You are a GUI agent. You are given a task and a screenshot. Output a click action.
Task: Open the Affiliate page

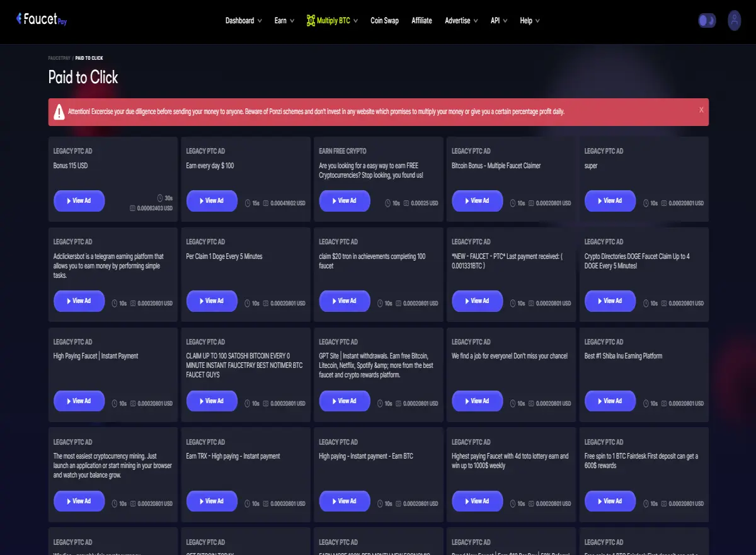coord(421,21)
